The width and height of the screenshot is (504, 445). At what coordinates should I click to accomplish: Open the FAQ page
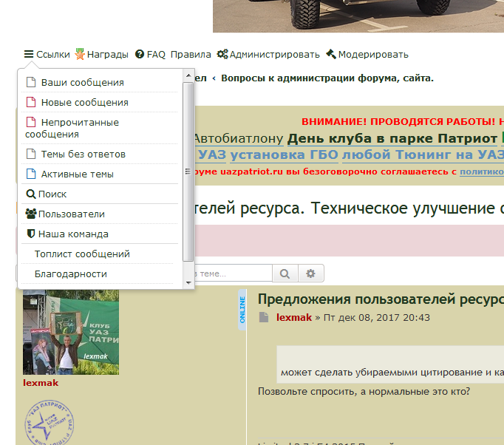point(150,55)
